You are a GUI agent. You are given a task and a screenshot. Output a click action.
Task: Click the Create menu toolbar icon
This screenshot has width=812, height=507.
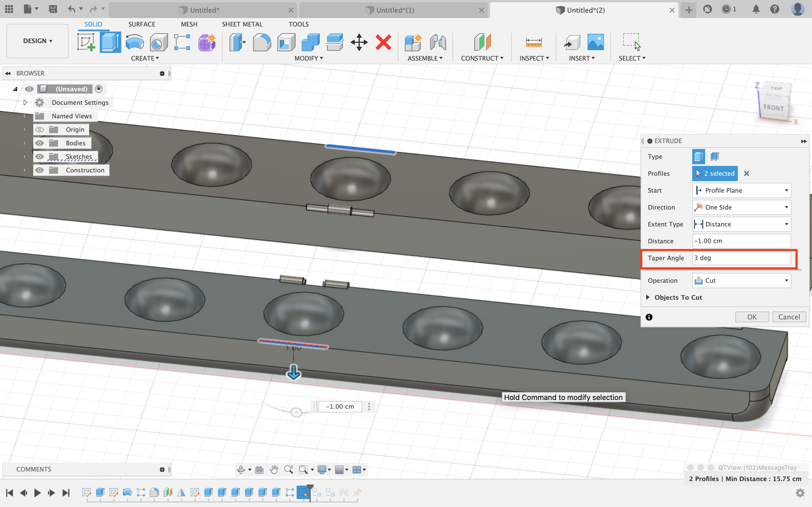(x=145, y=58)
